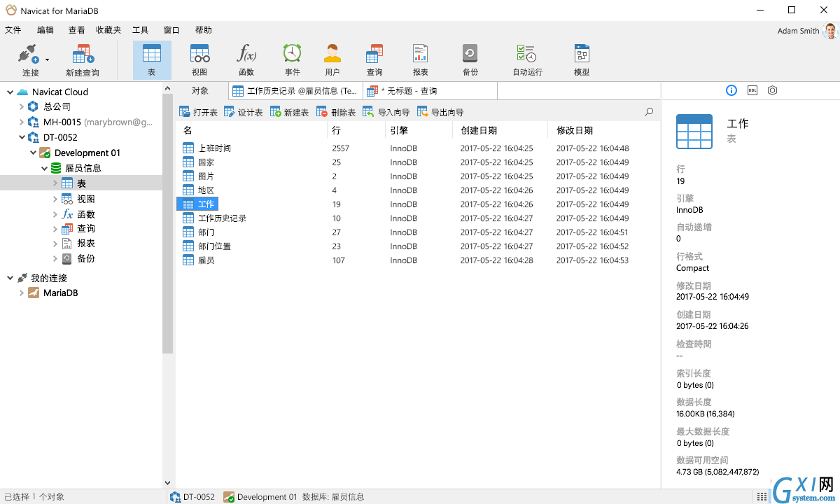
Task: Collapse the Navicat Cloud tree node
Action: (x=10, y=92)
